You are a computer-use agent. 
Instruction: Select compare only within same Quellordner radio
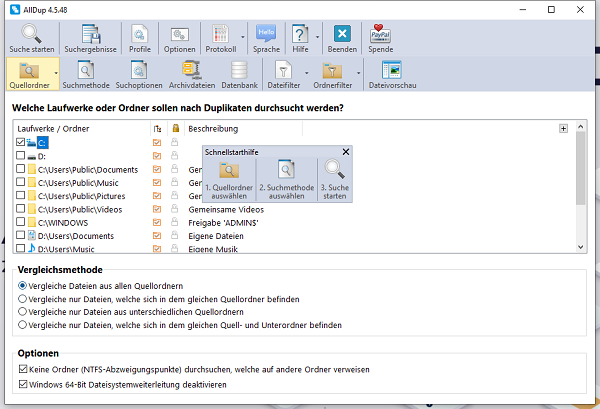tap(23, 299)
